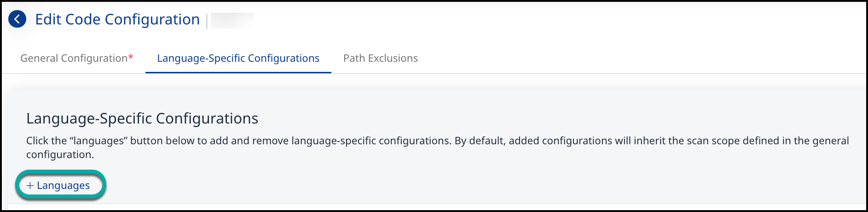Click the "Edit Code Configuration" page title
The width and height of the screenshot is (868, 212).
coord(117,19)
